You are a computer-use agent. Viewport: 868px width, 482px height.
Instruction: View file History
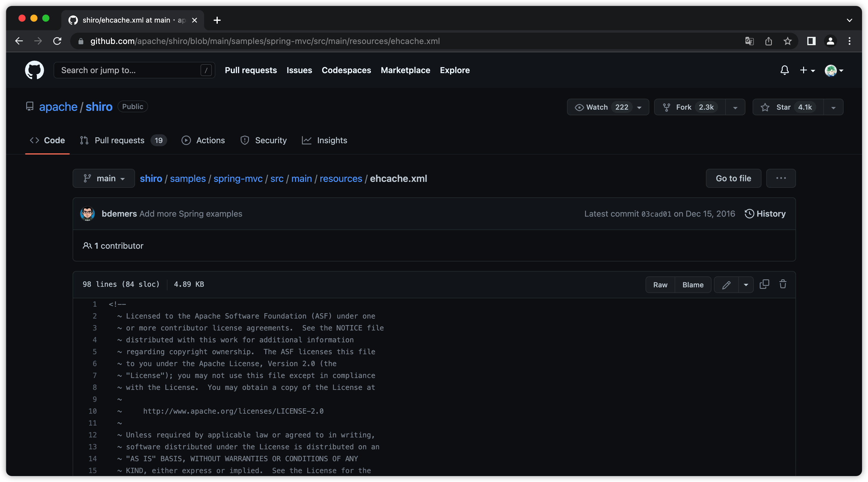pos(765,213)
